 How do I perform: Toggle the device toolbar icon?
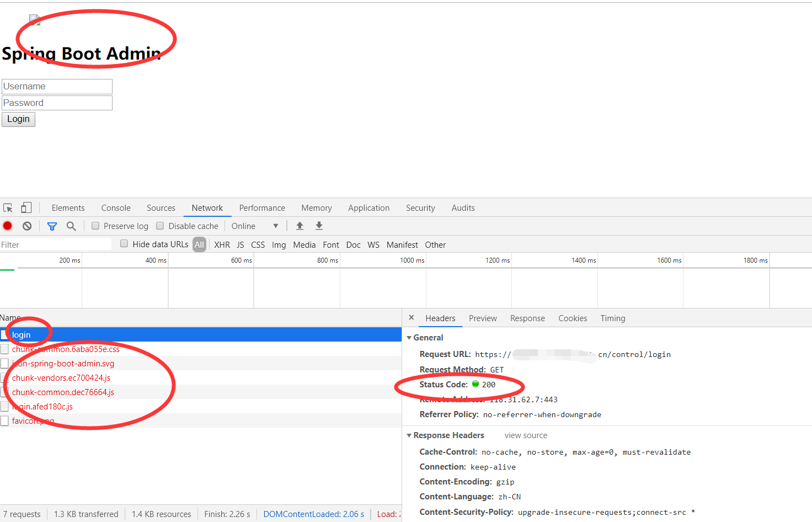pos(26,207)
